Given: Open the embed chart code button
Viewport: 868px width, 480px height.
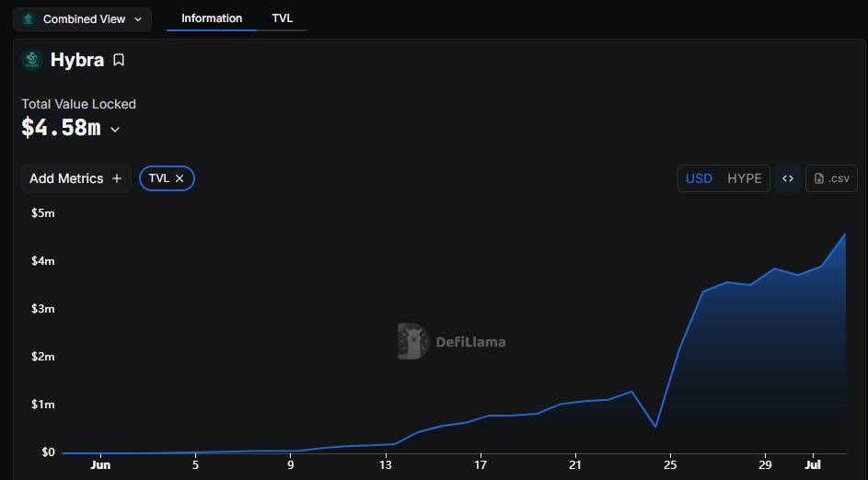Looking at the screenshot, I should point(788,178).
